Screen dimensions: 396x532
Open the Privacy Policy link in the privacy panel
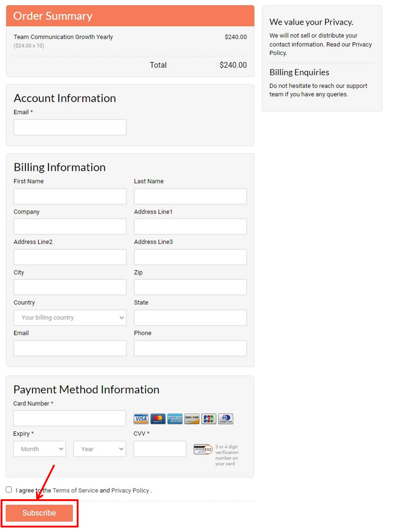320,48
